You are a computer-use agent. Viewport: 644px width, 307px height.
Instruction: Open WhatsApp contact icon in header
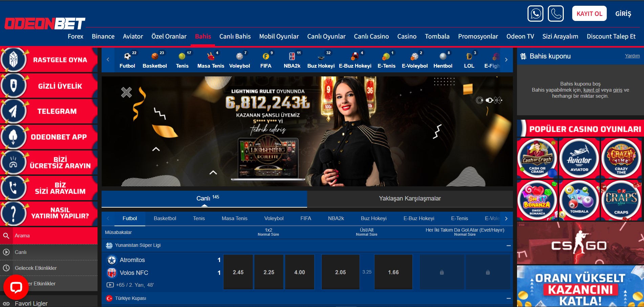(535, 14)
